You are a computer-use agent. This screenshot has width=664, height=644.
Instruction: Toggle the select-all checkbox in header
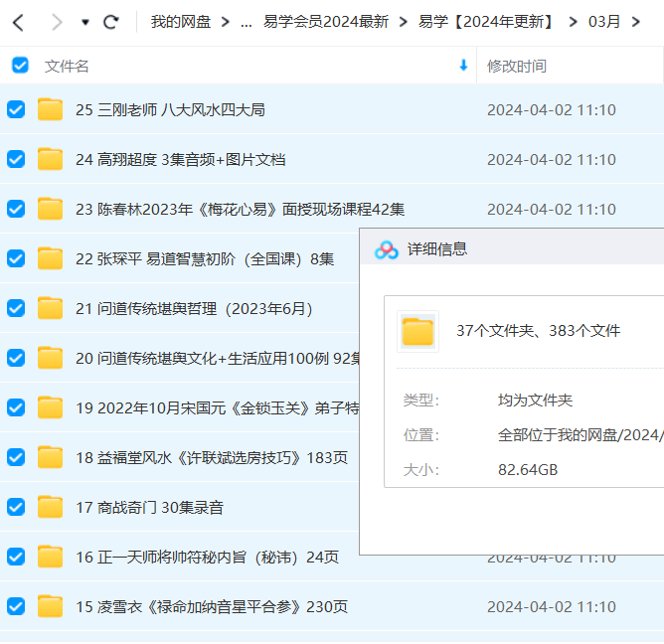(x=20, y=66)
